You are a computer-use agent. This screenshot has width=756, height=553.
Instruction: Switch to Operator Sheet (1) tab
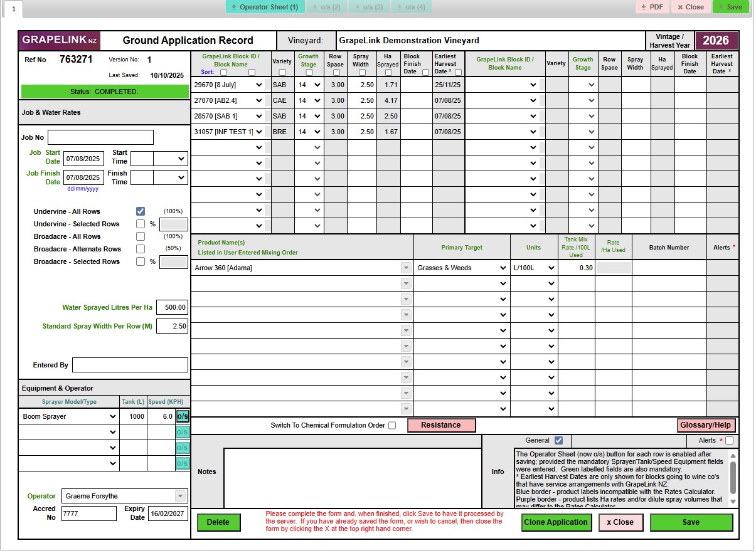[265, 7]
